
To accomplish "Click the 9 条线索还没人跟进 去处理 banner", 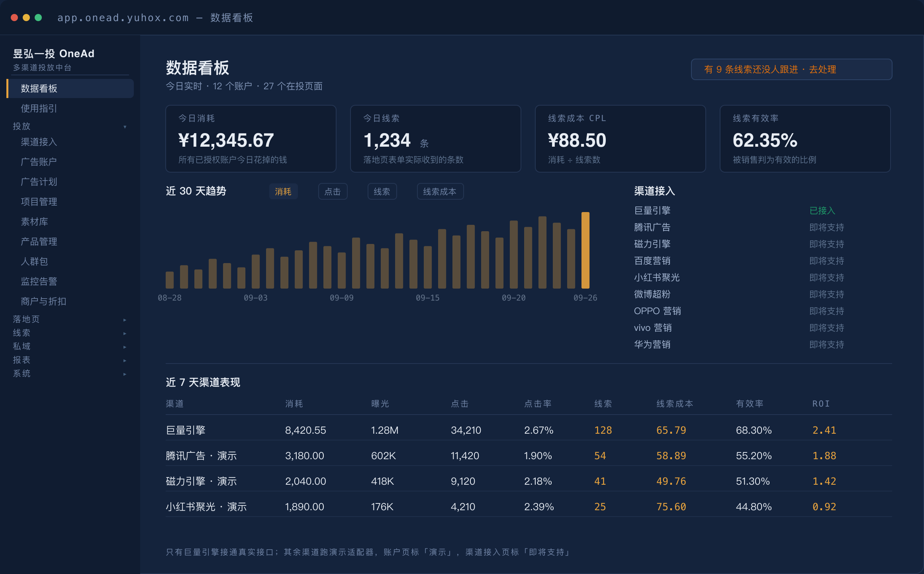I will pos(791,69).
